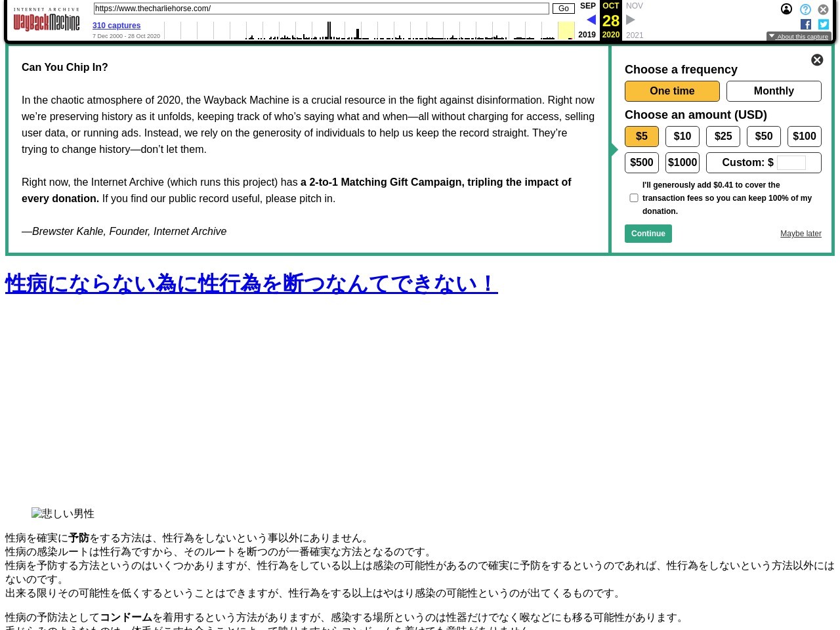Dismiss the donation banner
The width and height of the screenshot is (840, 630).
pyautogui.click(x=817, y=60)
